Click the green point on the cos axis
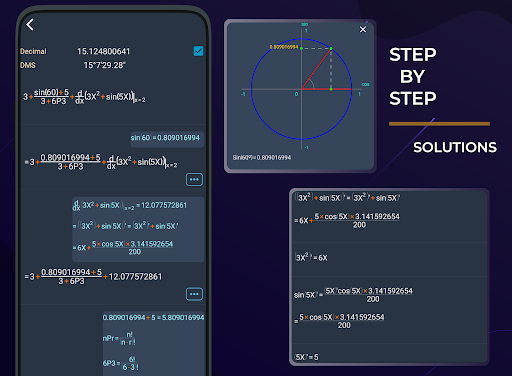512x376 pixels. click(x=331, y=89)
